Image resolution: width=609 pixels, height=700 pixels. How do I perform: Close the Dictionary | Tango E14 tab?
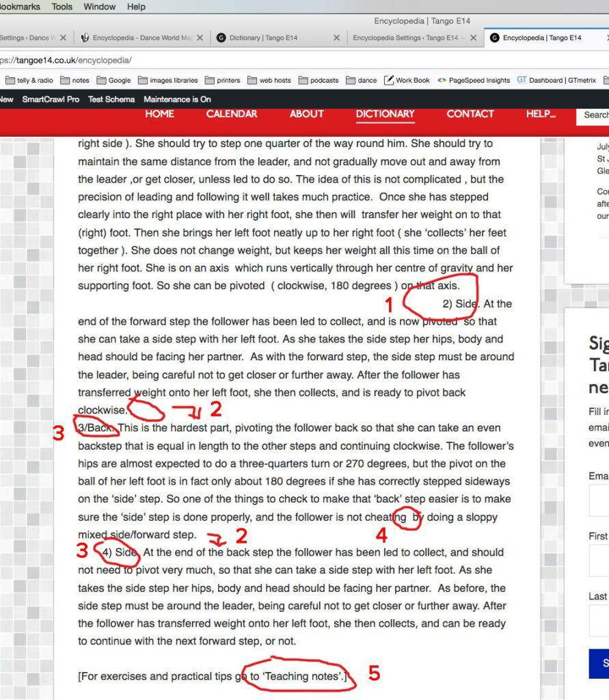coord(337,38)
